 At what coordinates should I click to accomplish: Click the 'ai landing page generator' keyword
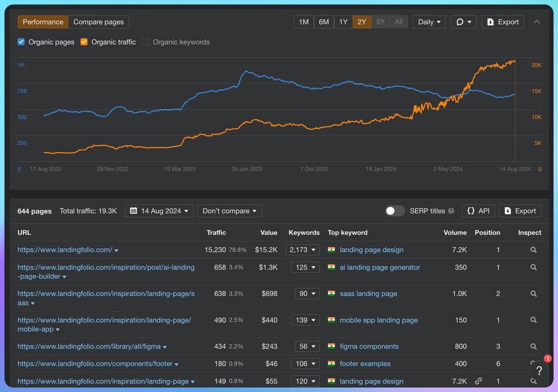click(380, 268)
